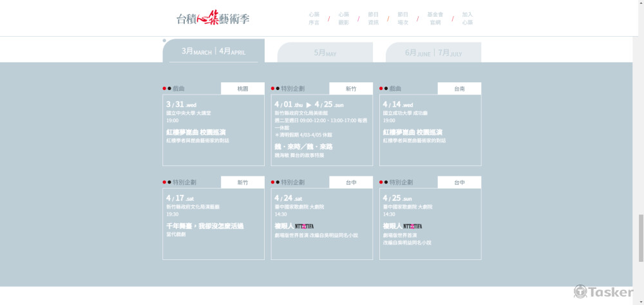Open the 心築序言 menu item
Screen dimensions: 644x305
point(314,18)
